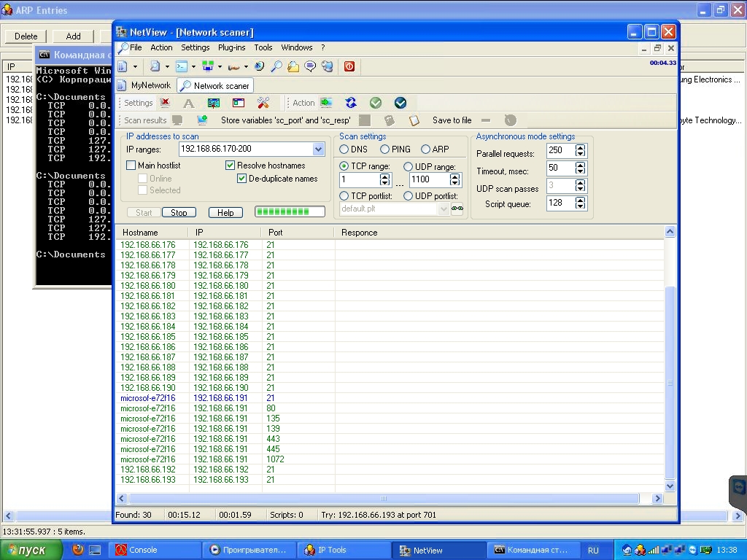This screenshot has width=747, height=560.
Task: Click the magnifier scan toolbar icon
Action: [276, 66]
